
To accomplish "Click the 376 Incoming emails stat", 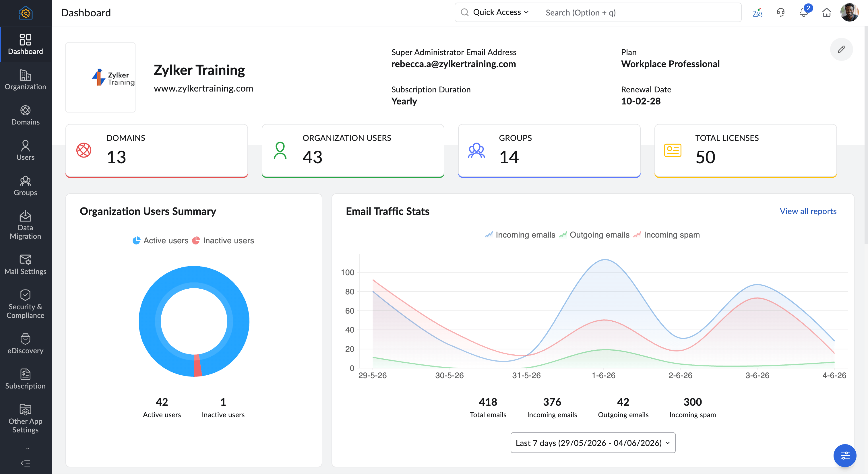I will pos(552,407).
